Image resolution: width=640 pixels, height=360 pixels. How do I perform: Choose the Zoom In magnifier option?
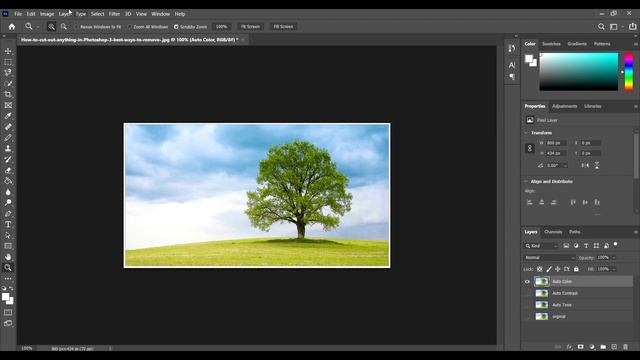[x=51, y=27]
